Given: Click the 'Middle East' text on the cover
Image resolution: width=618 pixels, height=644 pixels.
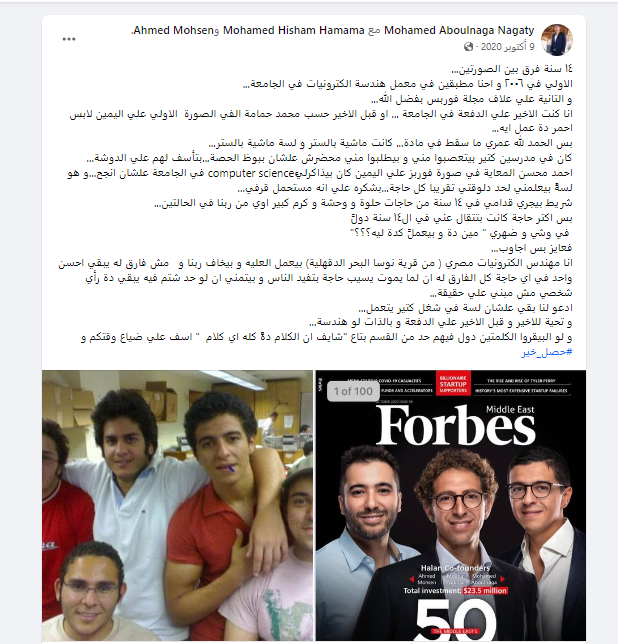Looking at the screenshot, I should click(x=510, y=409).
